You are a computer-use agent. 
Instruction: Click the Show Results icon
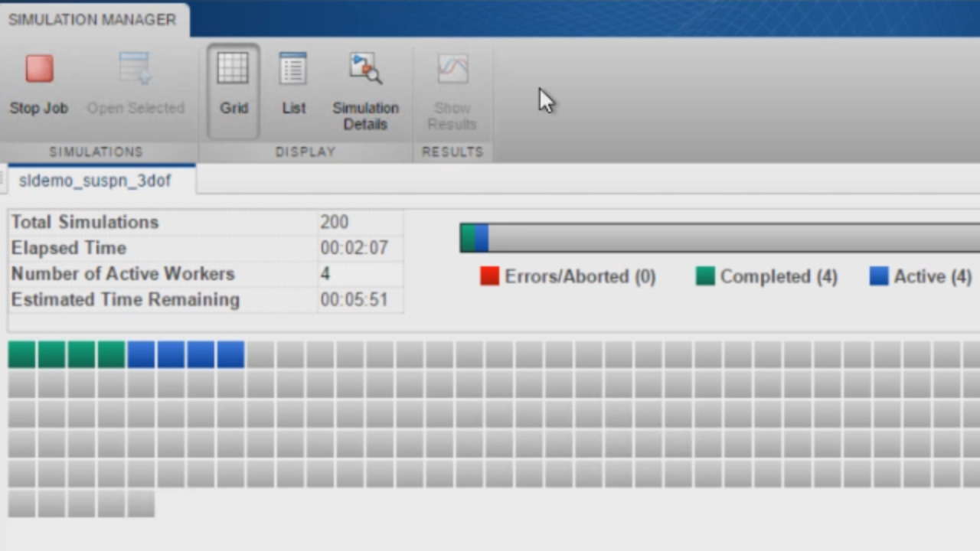tap(452, 70)
